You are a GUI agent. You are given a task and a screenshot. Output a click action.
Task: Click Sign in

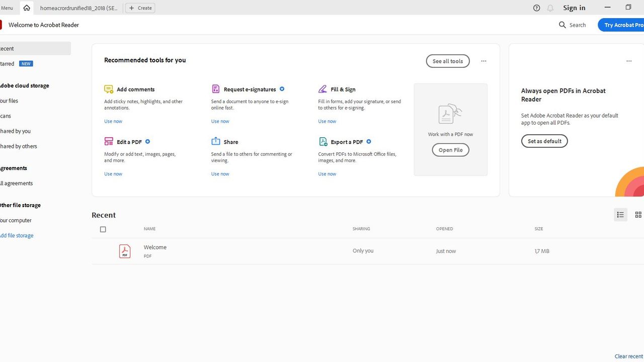pyautogui.click(x=574, y=8)
